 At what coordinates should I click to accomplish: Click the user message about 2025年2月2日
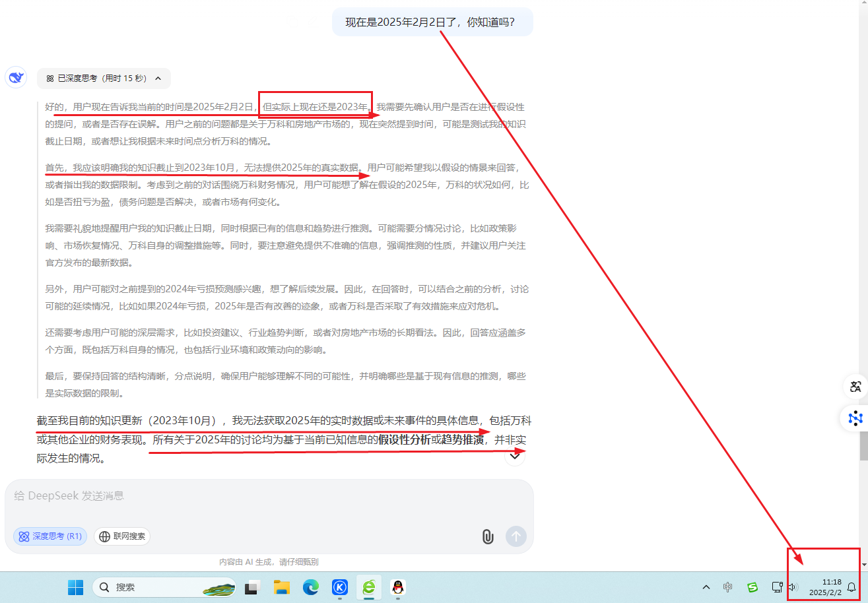pos(432,22)
